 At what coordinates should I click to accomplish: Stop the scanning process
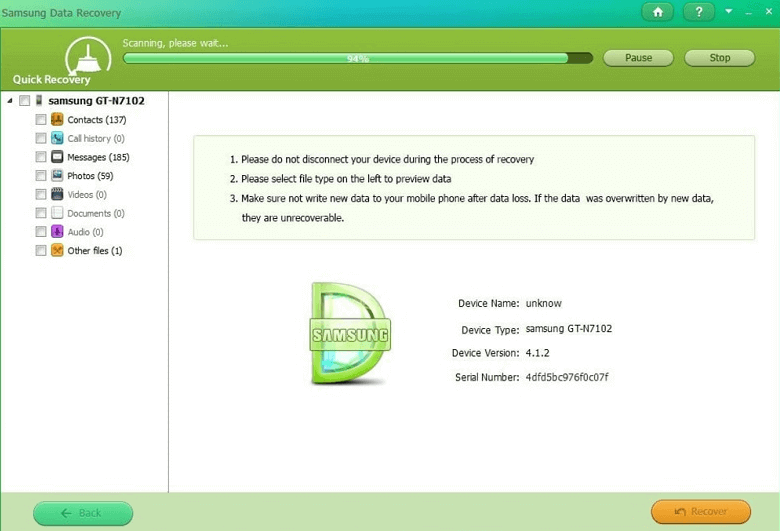719,58
